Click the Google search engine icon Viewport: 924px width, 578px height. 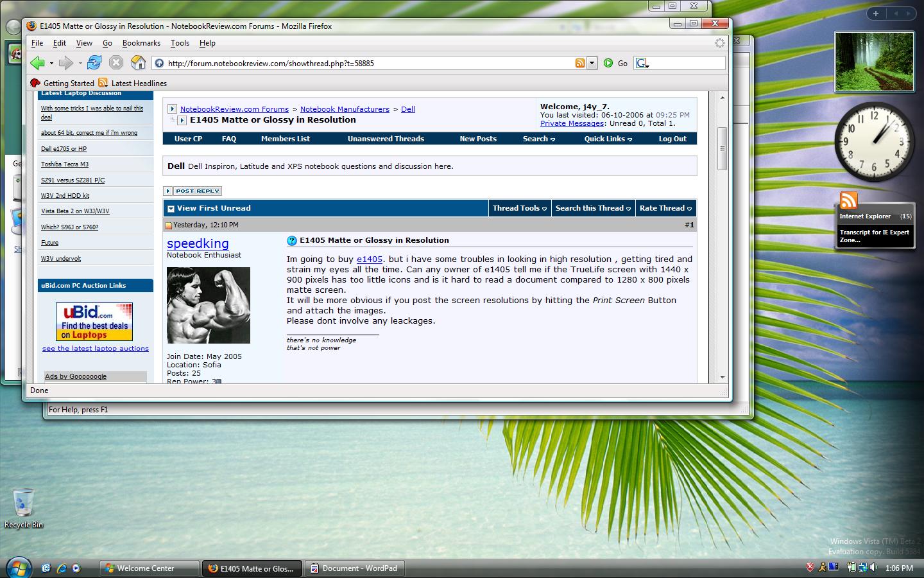pos(642,63)
